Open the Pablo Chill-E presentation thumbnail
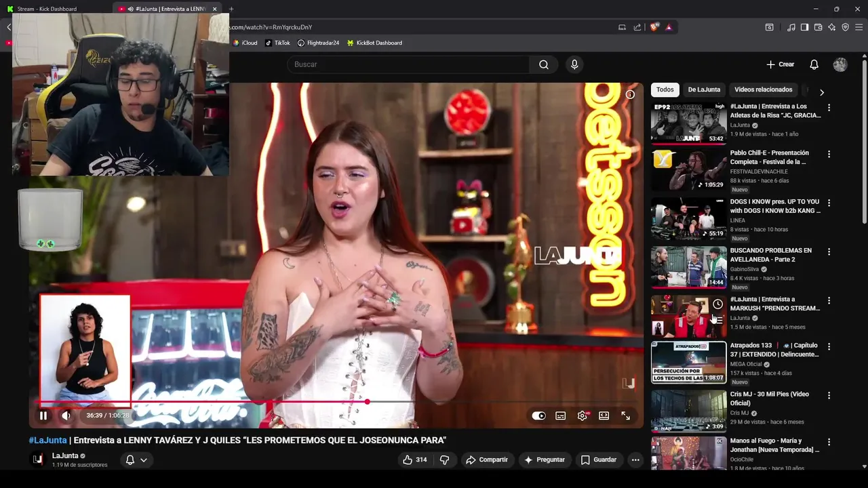 [688, 169]
